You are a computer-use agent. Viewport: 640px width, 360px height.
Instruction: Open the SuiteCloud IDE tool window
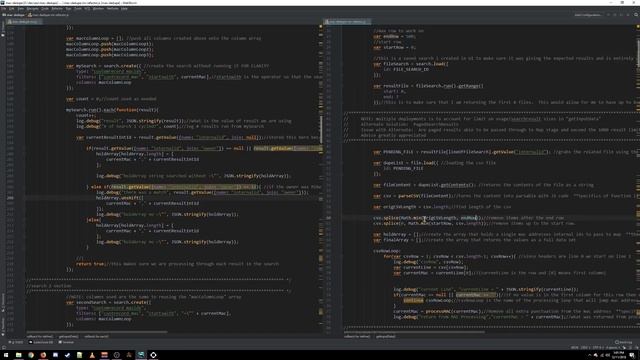(41, 342)
